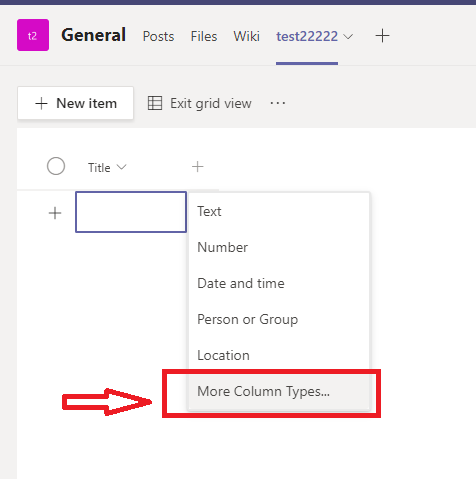Click the empty Title cell input
Image resolution: width=476 pixels, height=479 pixels.
point(131,212)
